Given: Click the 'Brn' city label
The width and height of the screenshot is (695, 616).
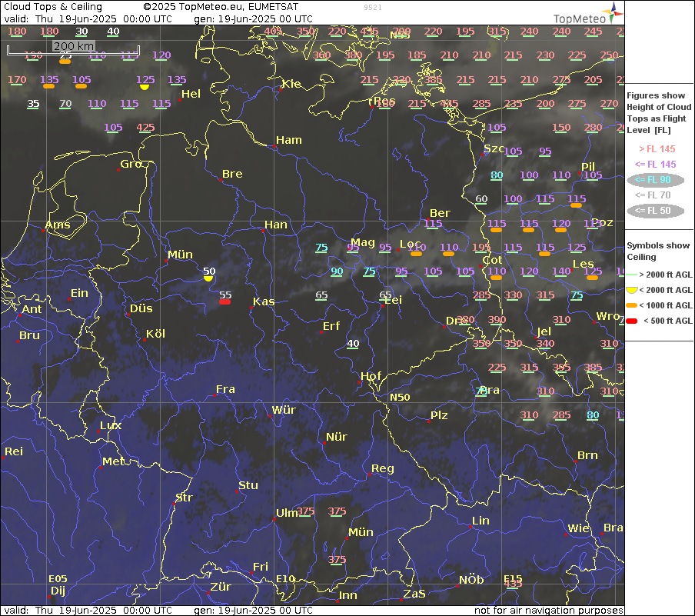Looking at the screenshot, I should [x=587, y=455].
